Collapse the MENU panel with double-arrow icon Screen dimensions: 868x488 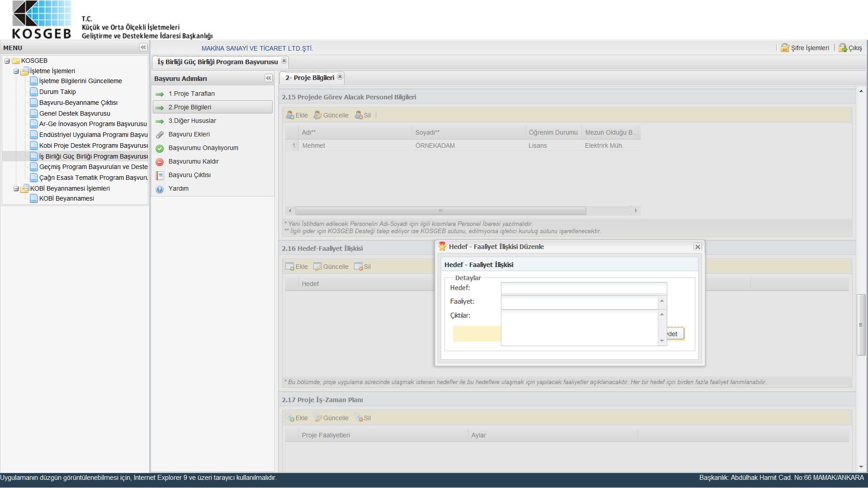click(x=143, y=47)
